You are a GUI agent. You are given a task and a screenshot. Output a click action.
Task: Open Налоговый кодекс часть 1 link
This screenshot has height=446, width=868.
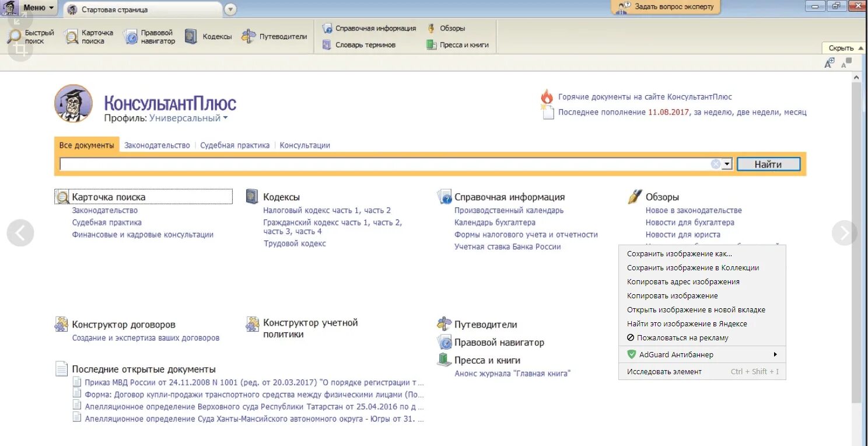point(313,210)
